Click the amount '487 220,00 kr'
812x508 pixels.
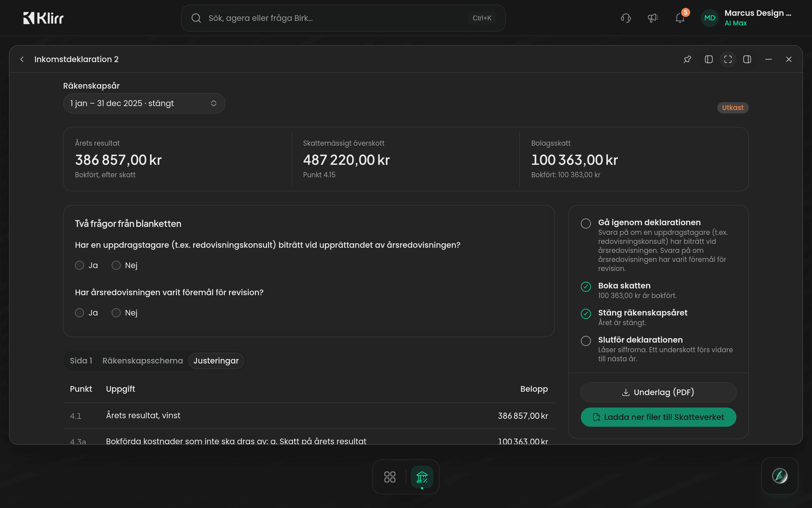click(x=346, y=160)
